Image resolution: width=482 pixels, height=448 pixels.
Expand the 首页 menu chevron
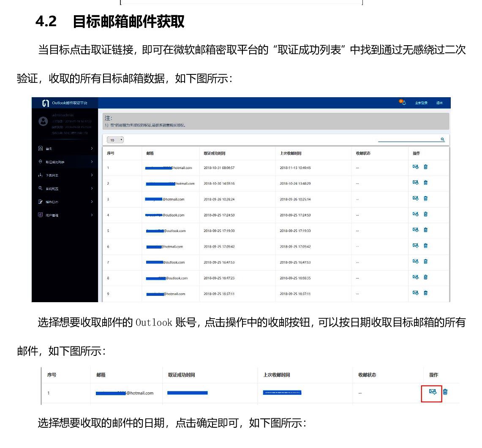point(92,148)
